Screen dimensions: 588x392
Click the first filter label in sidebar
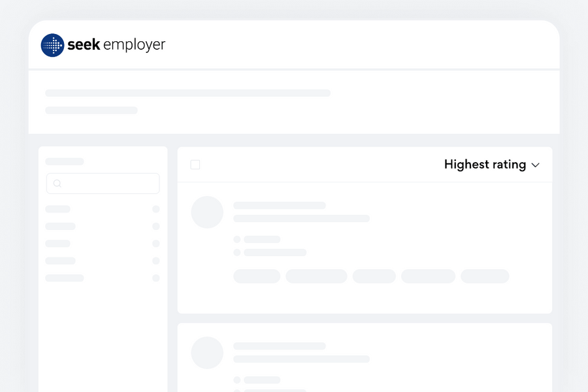[58, 209]
